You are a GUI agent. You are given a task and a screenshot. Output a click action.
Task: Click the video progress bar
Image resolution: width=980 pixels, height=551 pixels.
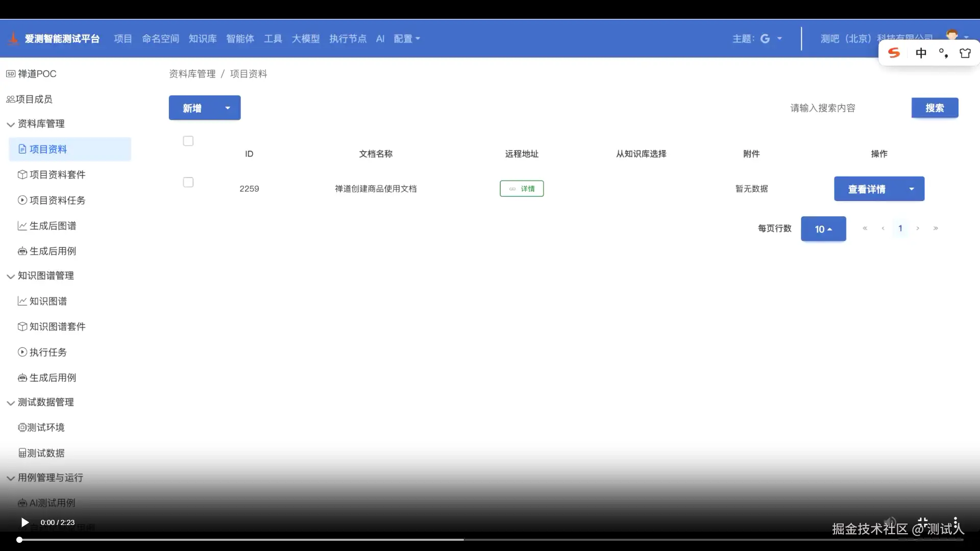tap(490, 539)
